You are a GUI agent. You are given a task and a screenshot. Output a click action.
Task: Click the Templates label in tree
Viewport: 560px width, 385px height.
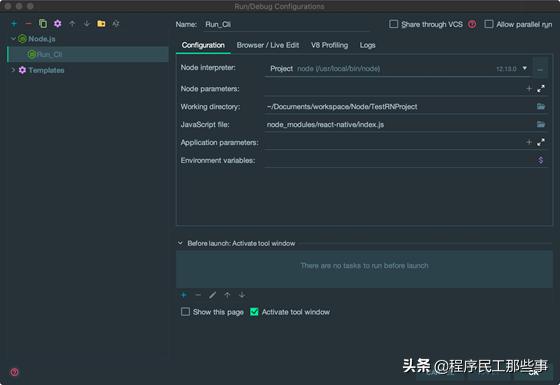tap(46, 70)
